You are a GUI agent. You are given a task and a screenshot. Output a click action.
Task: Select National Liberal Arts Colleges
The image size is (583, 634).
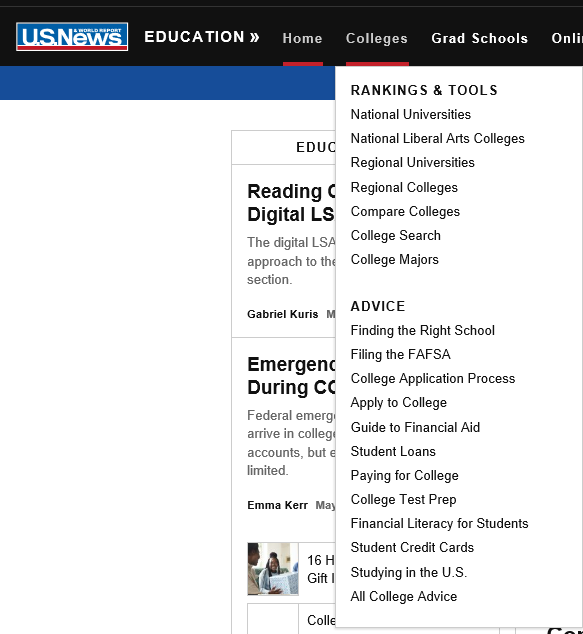point(437,139)
